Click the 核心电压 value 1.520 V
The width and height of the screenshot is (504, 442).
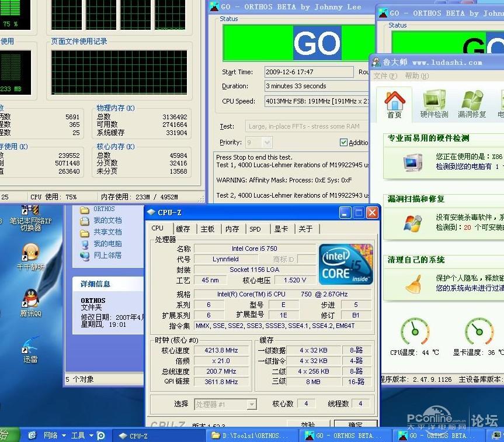click(x=295, y=281)
